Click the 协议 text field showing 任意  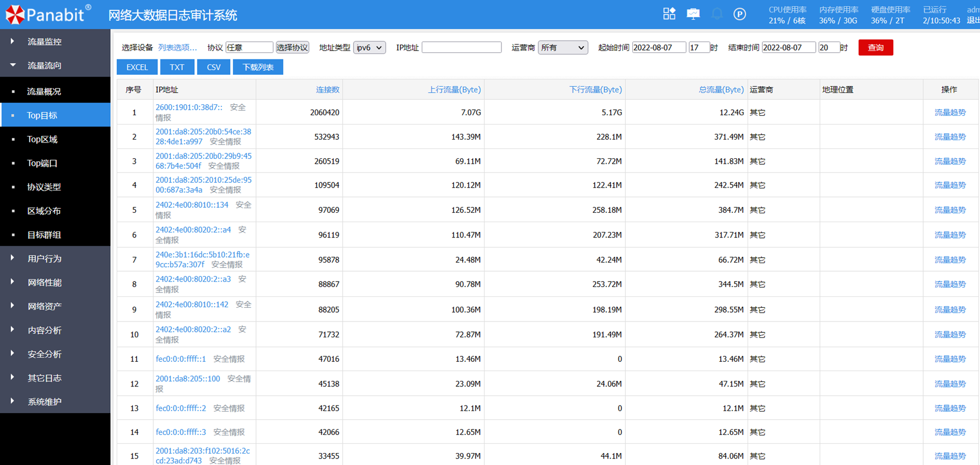click(x=249, y=47)
